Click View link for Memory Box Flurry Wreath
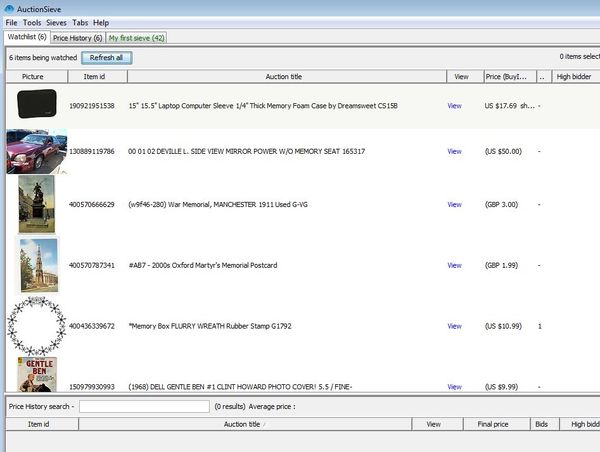The image size is (600, 452). [455, 326]
